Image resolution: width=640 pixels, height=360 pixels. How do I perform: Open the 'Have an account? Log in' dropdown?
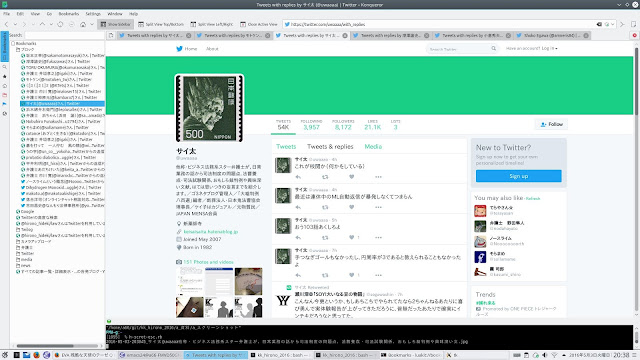[531, 48]
